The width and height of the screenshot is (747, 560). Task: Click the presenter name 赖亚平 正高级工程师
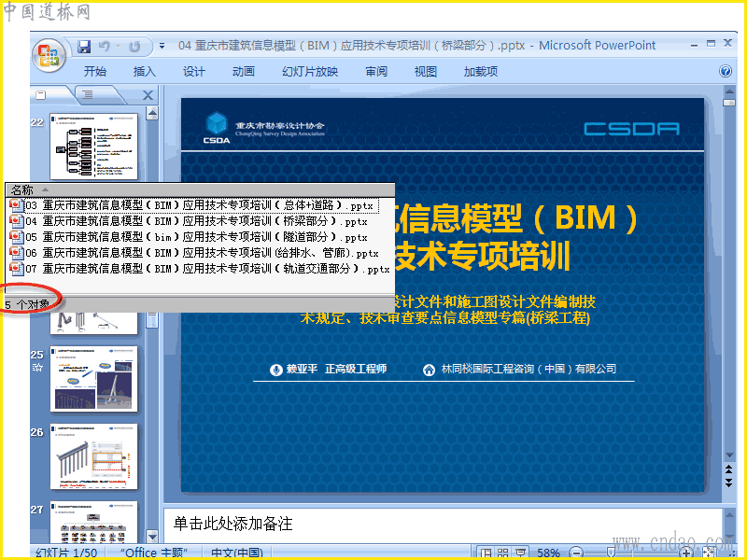click(x=336, y=369)
